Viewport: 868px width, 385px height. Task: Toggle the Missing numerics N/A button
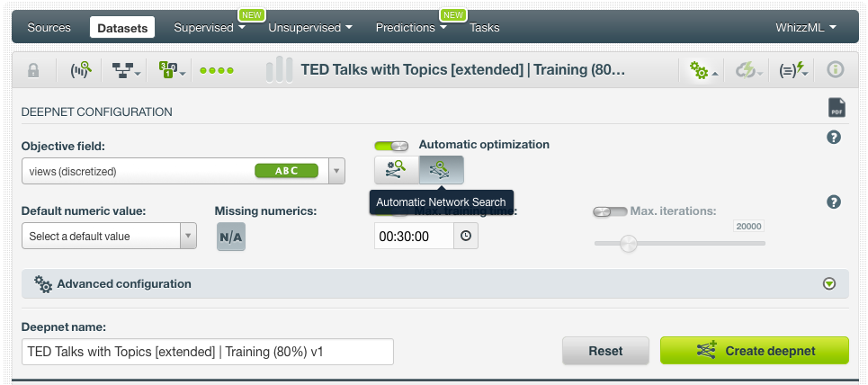coord(231,237)
